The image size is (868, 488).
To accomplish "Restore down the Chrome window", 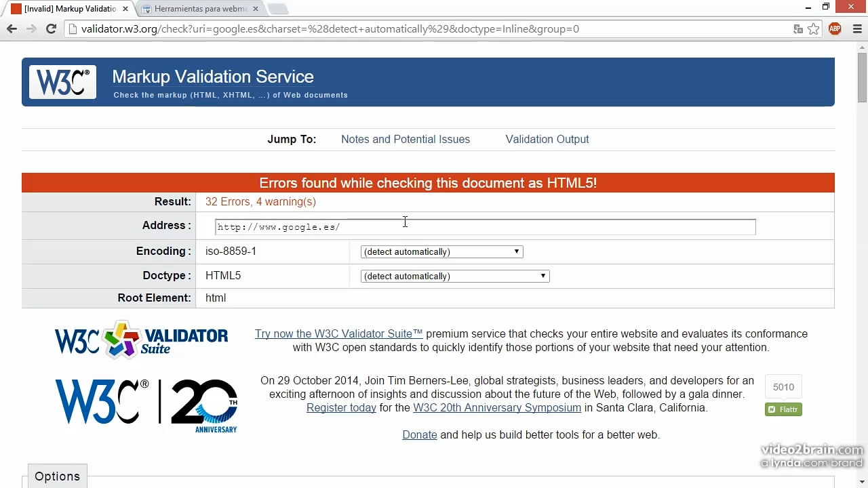I will tap(826, 7).
